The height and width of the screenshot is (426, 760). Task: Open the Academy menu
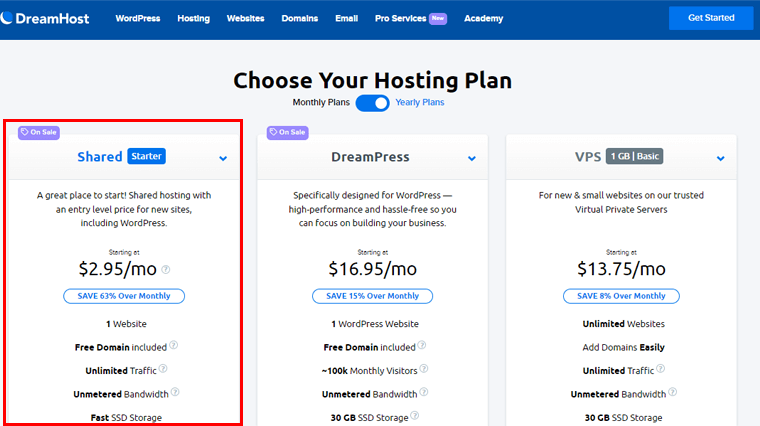[x=483, y=18]
